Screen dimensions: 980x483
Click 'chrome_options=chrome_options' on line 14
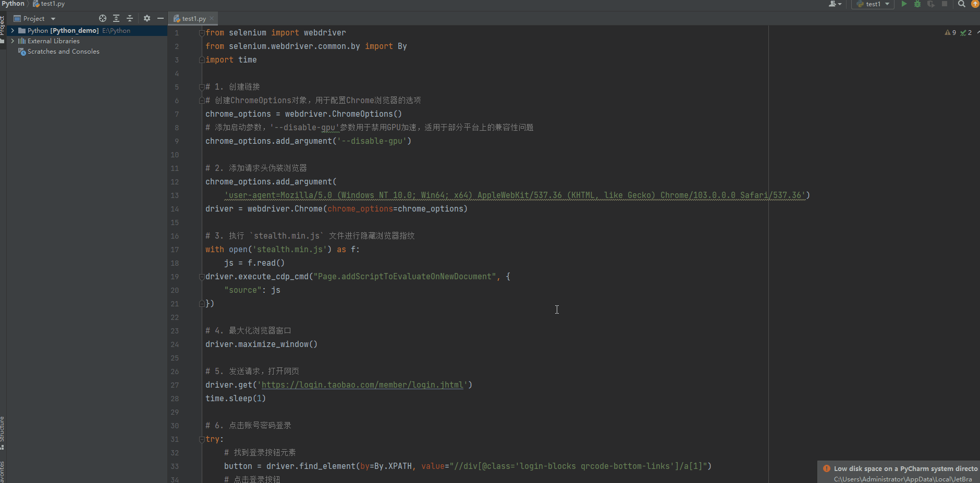pyautogui.click(x=395, y=209)
